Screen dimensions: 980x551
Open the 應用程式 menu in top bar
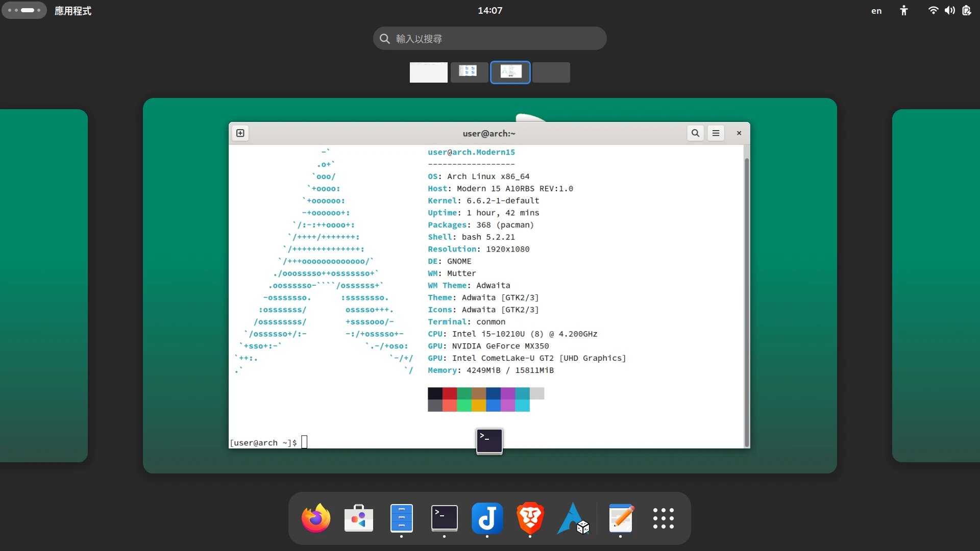pos(73,11)
